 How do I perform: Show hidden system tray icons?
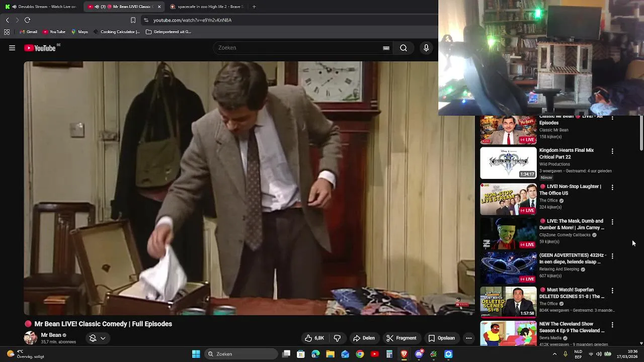(554, 354)
